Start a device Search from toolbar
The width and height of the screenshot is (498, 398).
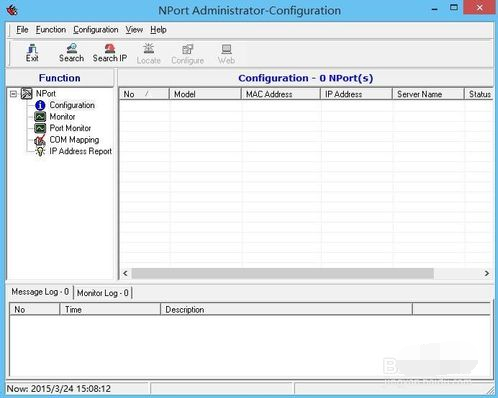(71, 53)
